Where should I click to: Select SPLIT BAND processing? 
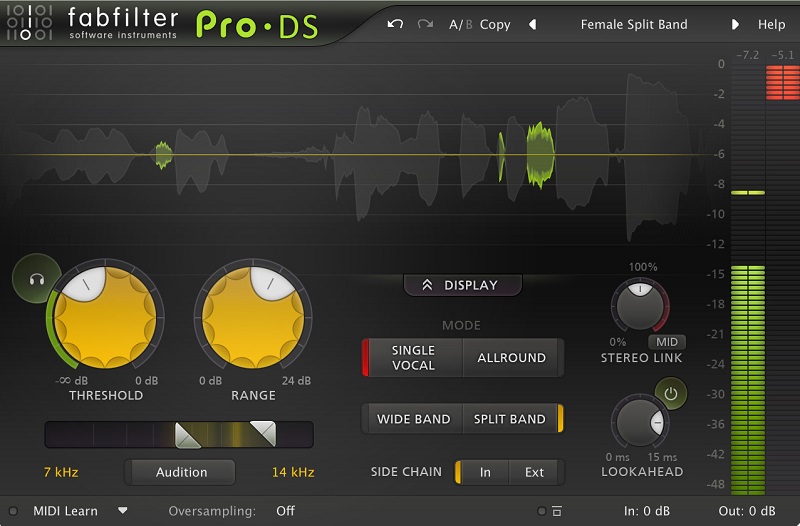pyautogui.click(x=512, y=419)
